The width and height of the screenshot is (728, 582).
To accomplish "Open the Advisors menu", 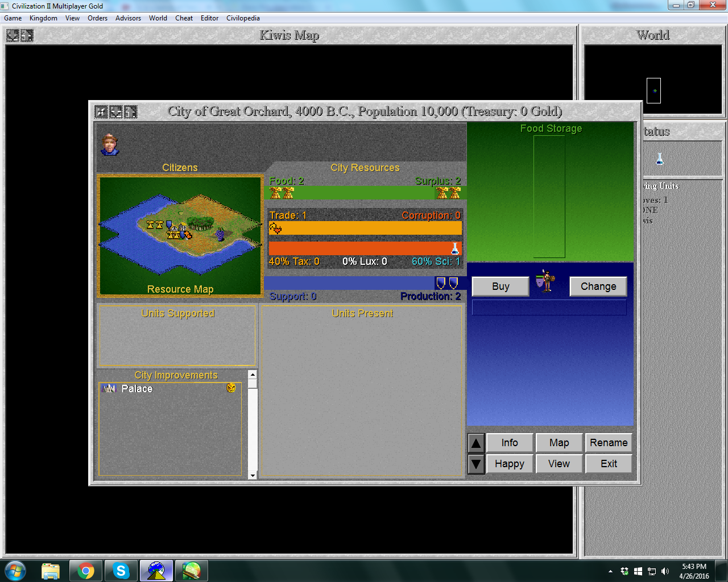I will pos(128,18).
